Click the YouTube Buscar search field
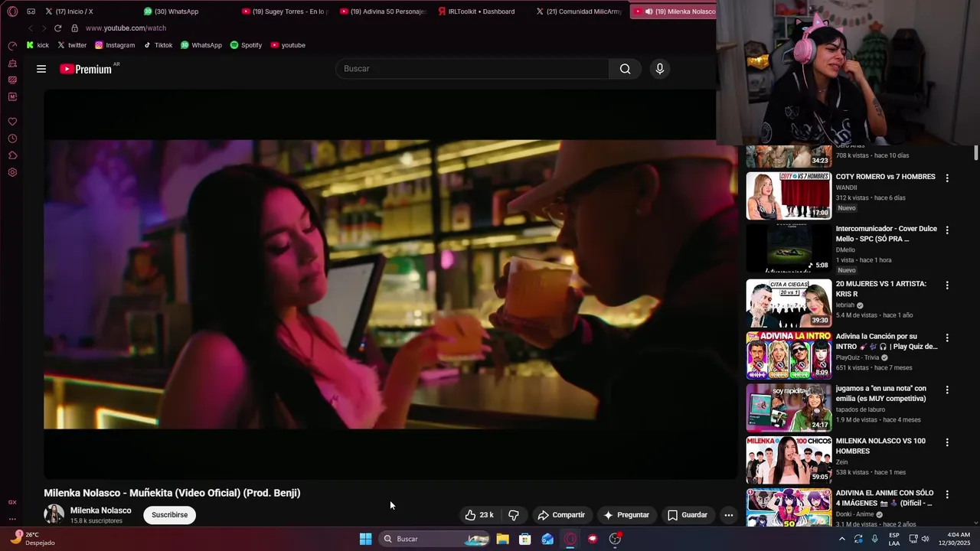 click(472, 69)
